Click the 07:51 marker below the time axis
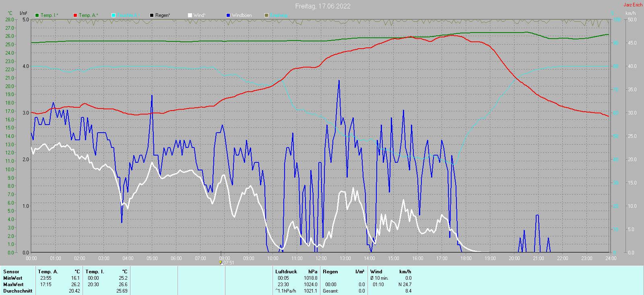This screenshot has width=644, height=295. coord(227,263)
